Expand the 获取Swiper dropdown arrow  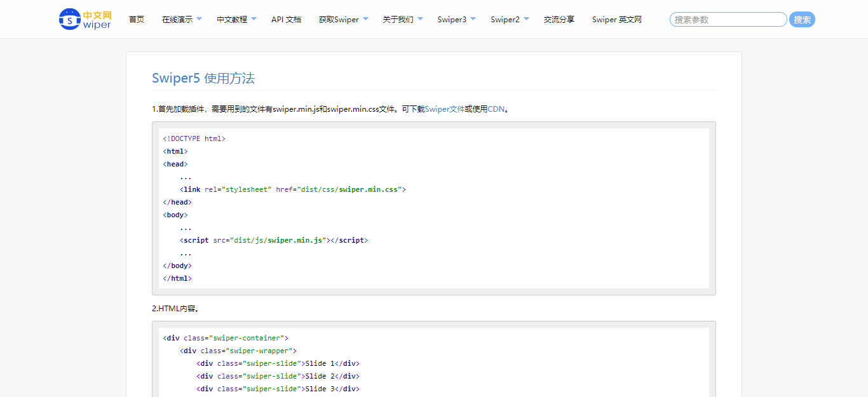[x=365, y=19]
